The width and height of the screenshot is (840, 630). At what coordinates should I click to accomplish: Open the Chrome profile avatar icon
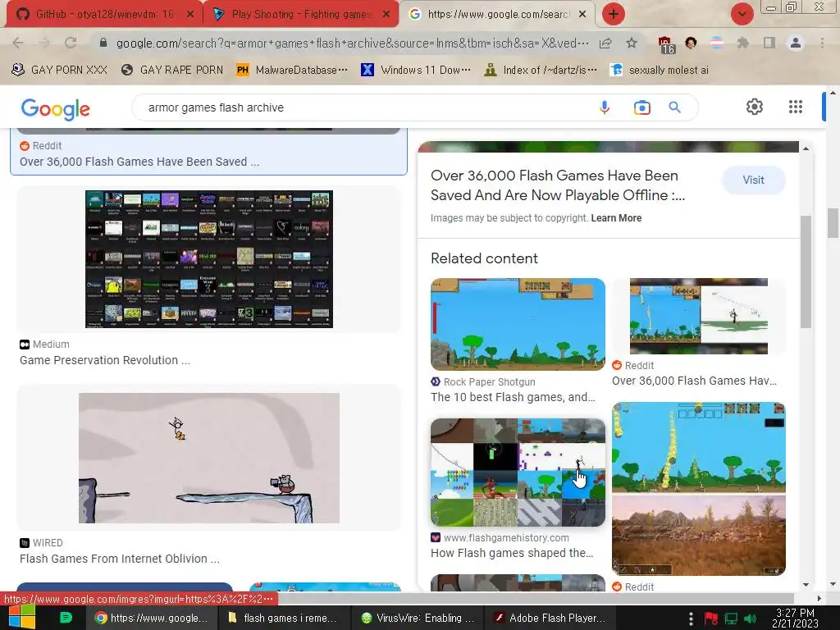click(x=796, y=43)
